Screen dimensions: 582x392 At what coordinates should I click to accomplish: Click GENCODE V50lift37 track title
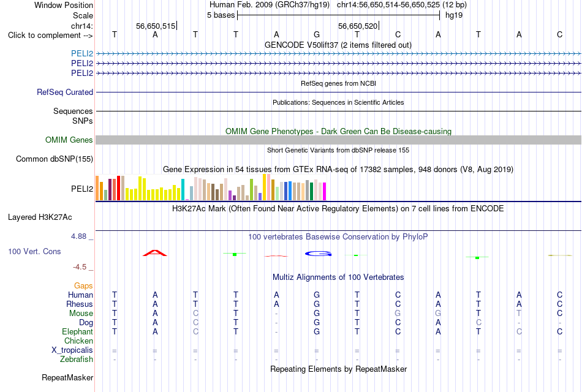pos(338,45)
